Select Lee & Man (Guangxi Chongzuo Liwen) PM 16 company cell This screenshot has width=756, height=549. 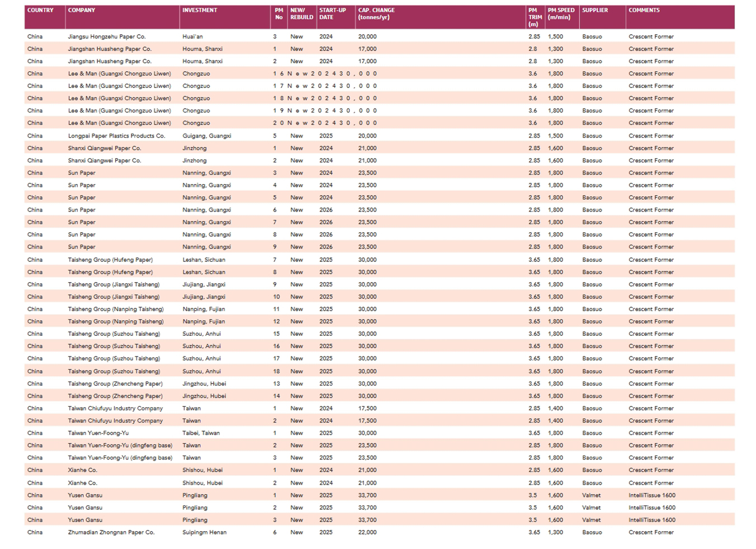(120, 73)
